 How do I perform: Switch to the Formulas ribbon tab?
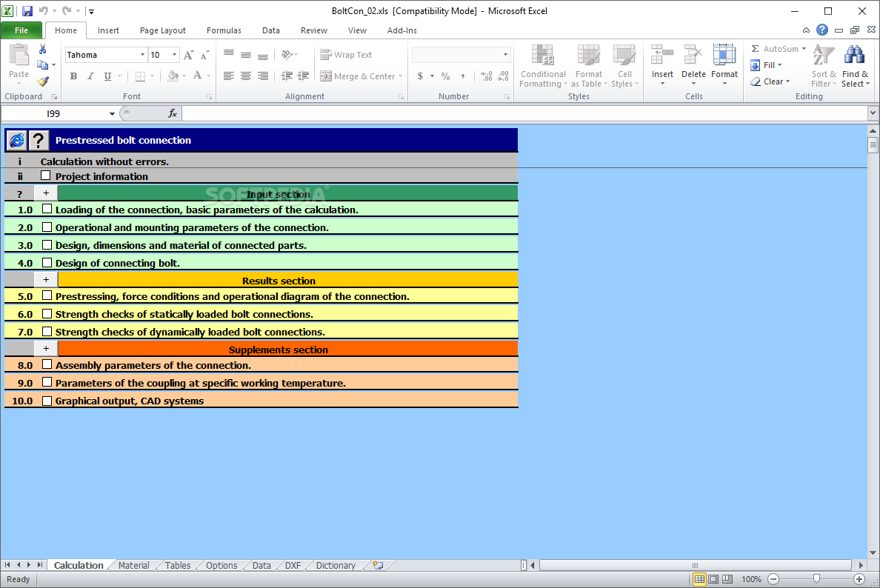coord(224,30)
